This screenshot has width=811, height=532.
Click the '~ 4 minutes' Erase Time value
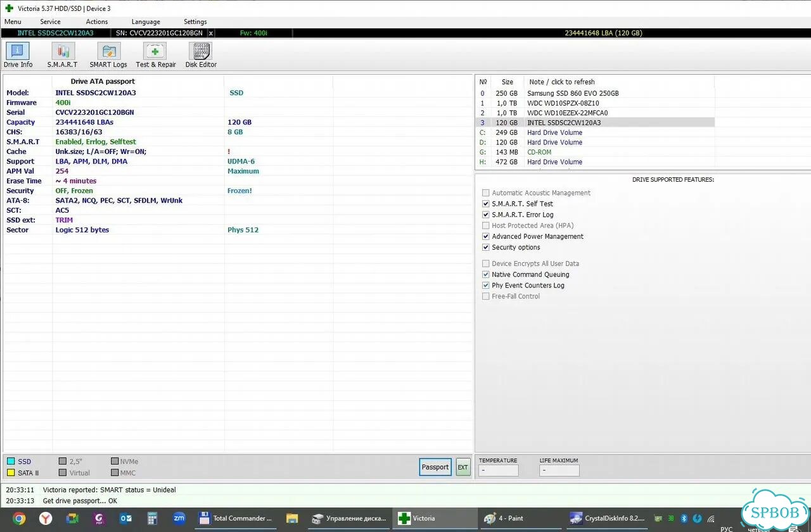coord(76,181)
